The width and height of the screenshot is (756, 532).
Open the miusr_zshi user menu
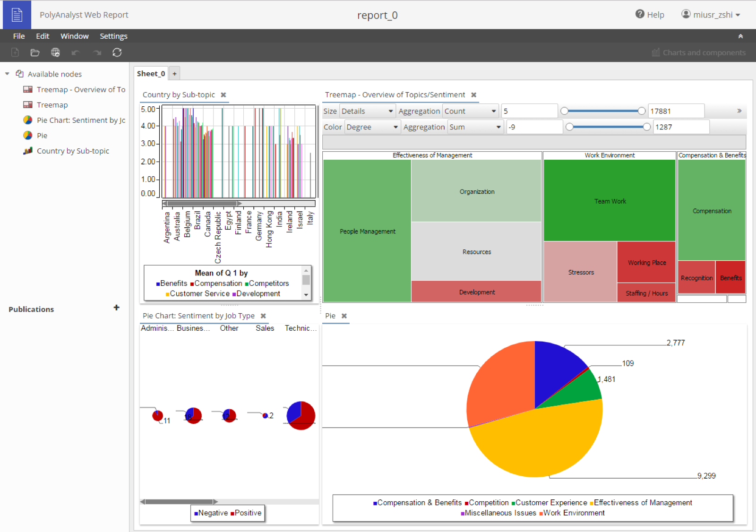click(711, 15)
